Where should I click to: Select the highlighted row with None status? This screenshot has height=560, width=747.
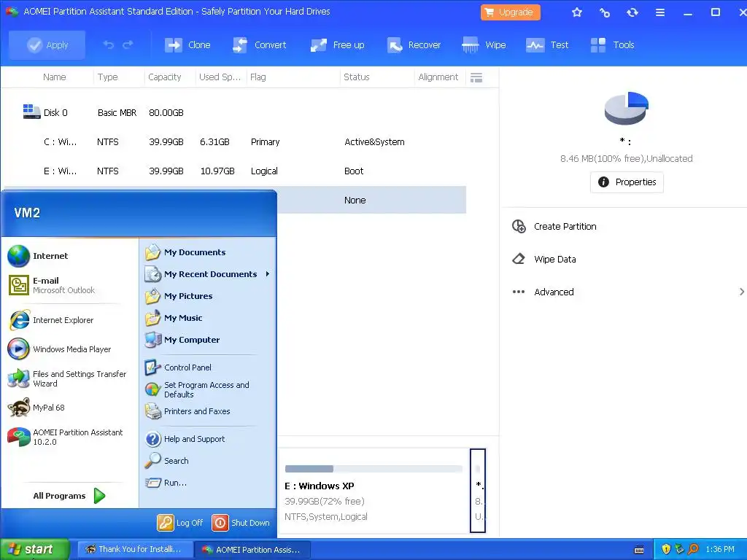[x=371, y=200]
